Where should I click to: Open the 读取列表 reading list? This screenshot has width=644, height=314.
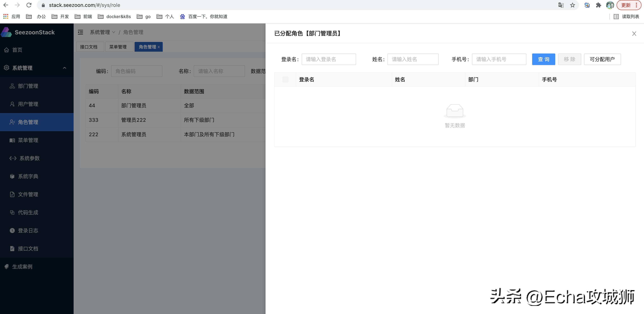tap(627, 16)
